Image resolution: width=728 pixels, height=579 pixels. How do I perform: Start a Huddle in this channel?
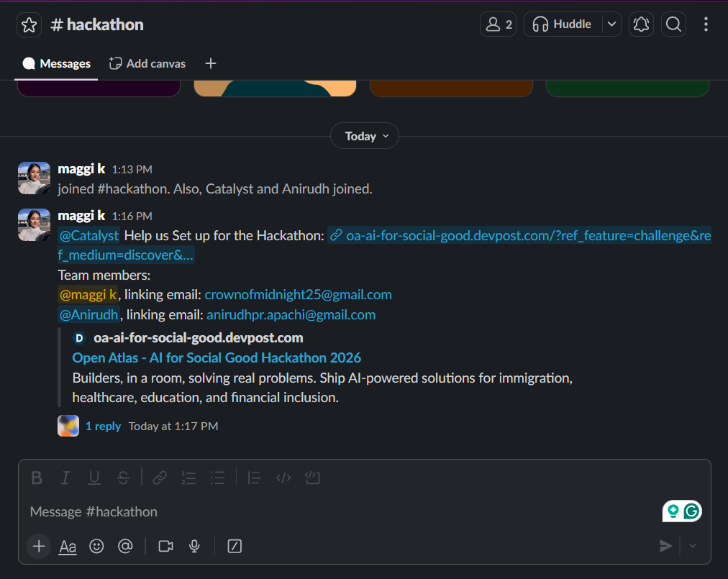tap(563, 24)
